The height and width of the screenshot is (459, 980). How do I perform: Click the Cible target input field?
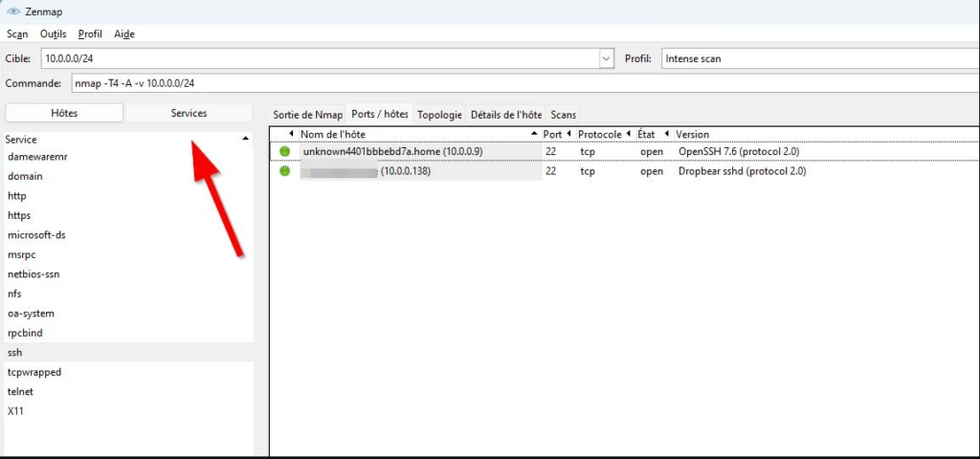coord(321,58)
